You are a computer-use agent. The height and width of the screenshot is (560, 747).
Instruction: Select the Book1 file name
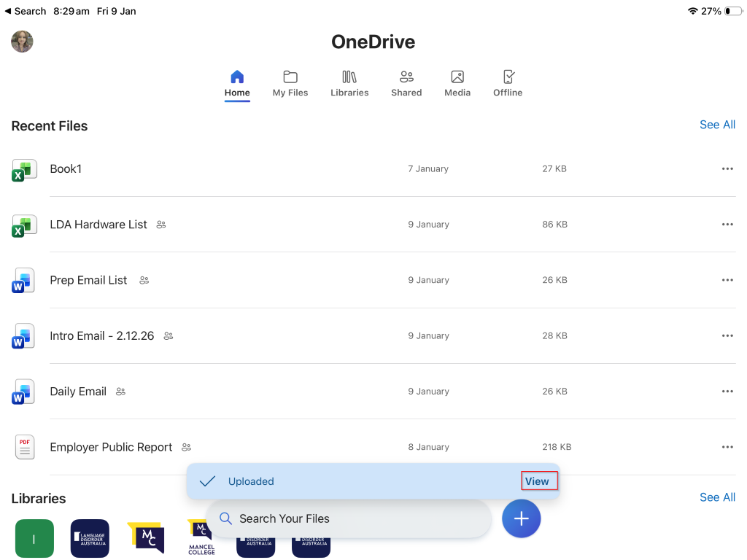66,169
